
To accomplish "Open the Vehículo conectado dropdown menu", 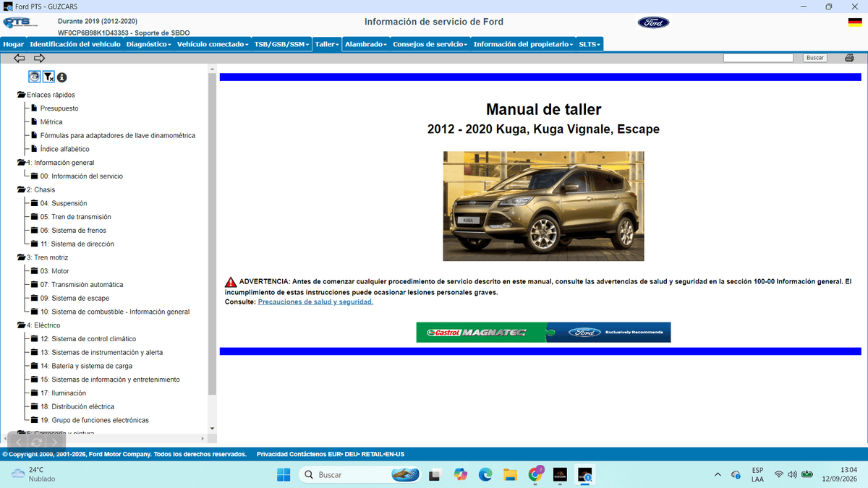I will 213,44.
